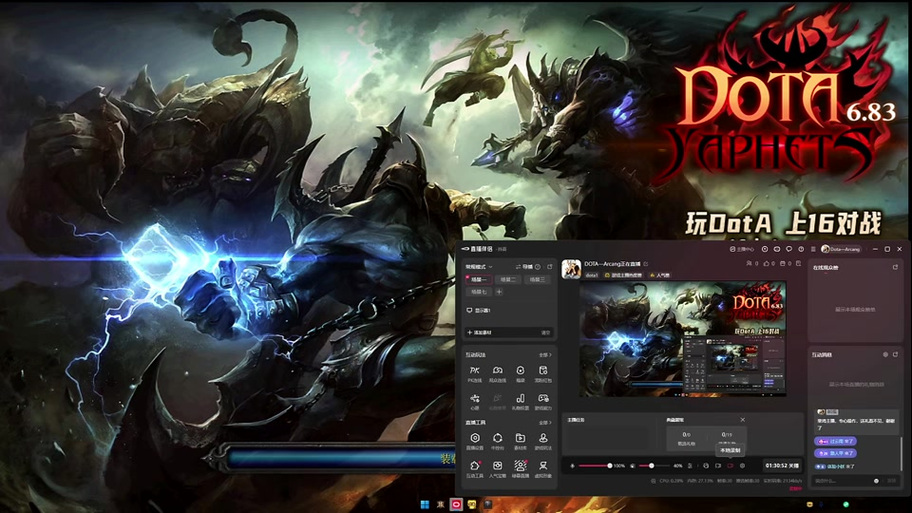Open the 礼物投票 gift vote tool
Image resolution: width=912 pixels, height=513 pixels.
click(521, 402)
